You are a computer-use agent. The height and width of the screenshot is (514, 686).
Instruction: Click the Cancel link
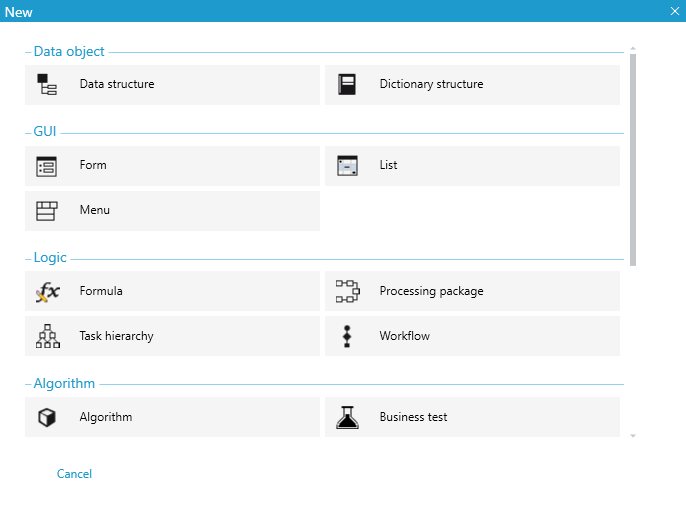point(74,474)
